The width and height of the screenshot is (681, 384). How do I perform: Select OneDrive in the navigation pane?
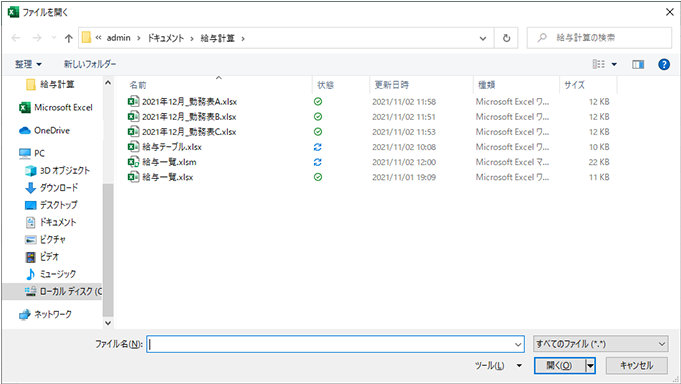pyautogui.click(x=44, y=130)
